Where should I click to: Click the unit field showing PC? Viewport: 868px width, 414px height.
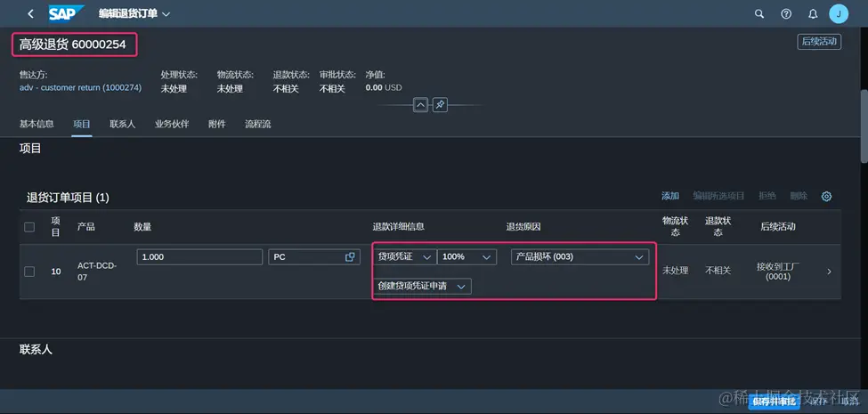tap(314, 256)
